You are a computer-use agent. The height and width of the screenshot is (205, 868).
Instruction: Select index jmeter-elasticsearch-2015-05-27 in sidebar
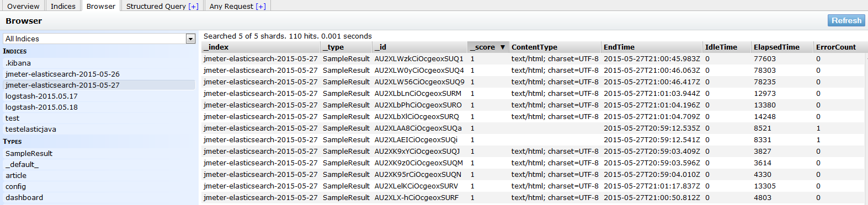click(x=99, y=85)
